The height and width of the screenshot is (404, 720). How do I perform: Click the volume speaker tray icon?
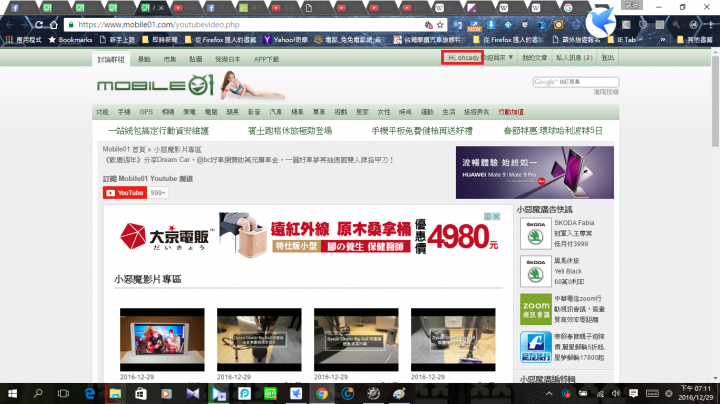click(616, 393)
